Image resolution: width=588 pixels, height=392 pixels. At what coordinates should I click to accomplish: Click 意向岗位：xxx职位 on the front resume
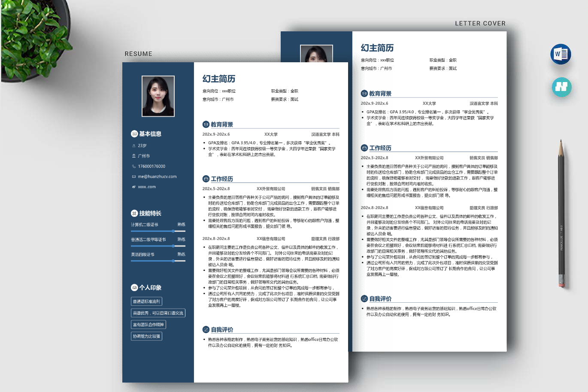coord(219,91)
